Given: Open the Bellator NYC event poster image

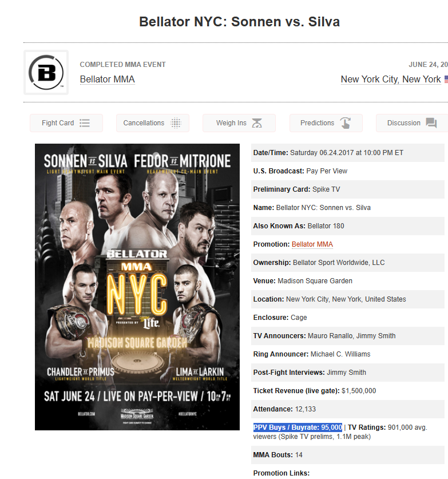Looking at the screenshot, I should click(137, 287).
